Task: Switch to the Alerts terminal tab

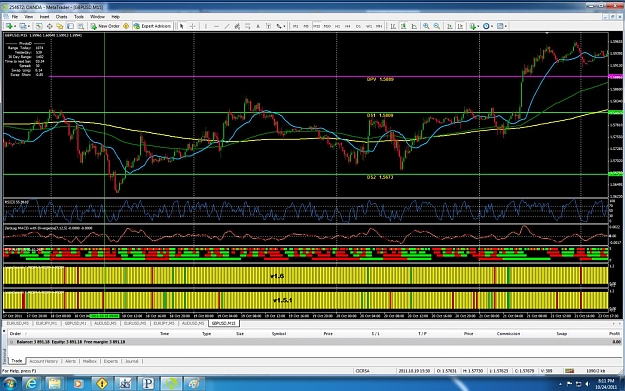Action: tap(71, 361)
